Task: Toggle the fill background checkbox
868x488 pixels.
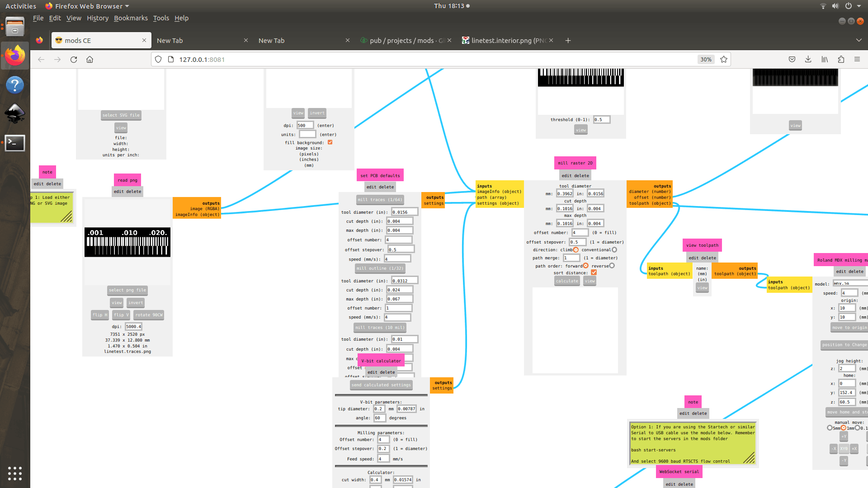Action: [x=330, y=142]
